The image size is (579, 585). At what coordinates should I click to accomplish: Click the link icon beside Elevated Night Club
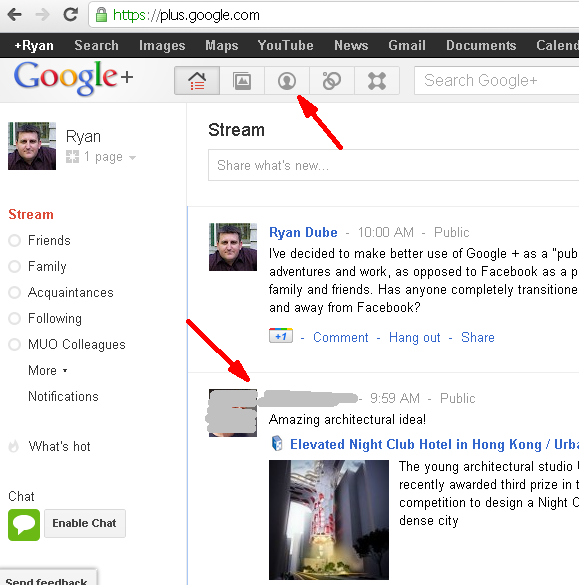277,443
